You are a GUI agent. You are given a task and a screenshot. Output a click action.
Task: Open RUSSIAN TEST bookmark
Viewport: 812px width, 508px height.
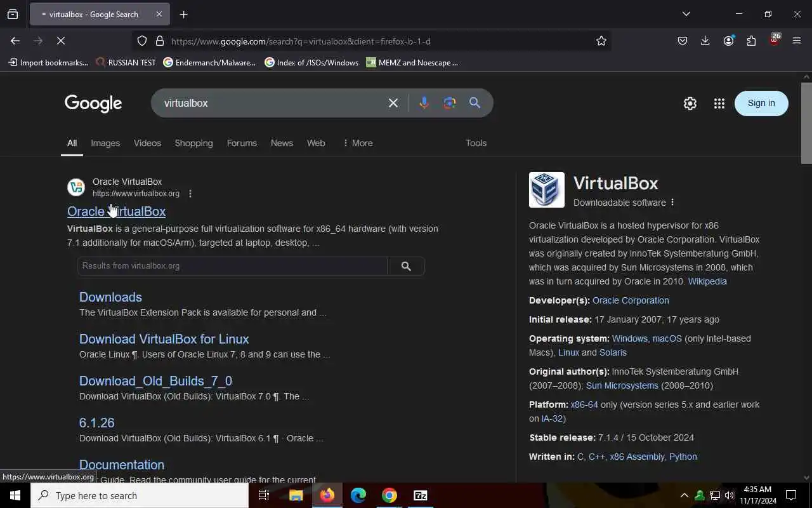tap(126, 62)
